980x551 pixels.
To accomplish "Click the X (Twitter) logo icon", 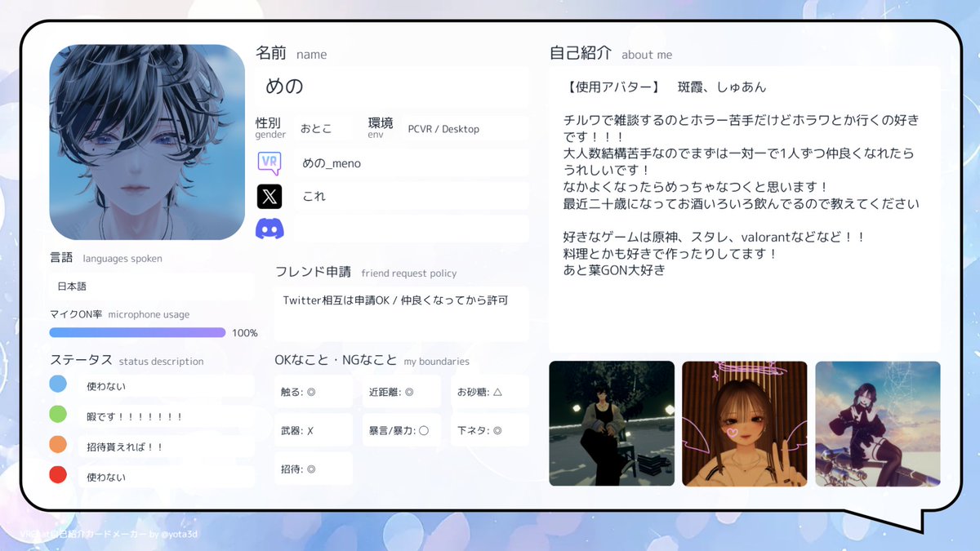I will tap(269, 196).
